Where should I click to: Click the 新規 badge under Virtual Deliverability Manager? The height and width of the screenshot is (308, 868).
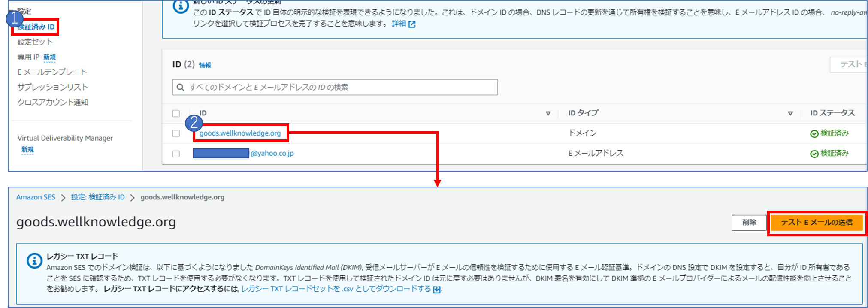[x=27, y=149]
